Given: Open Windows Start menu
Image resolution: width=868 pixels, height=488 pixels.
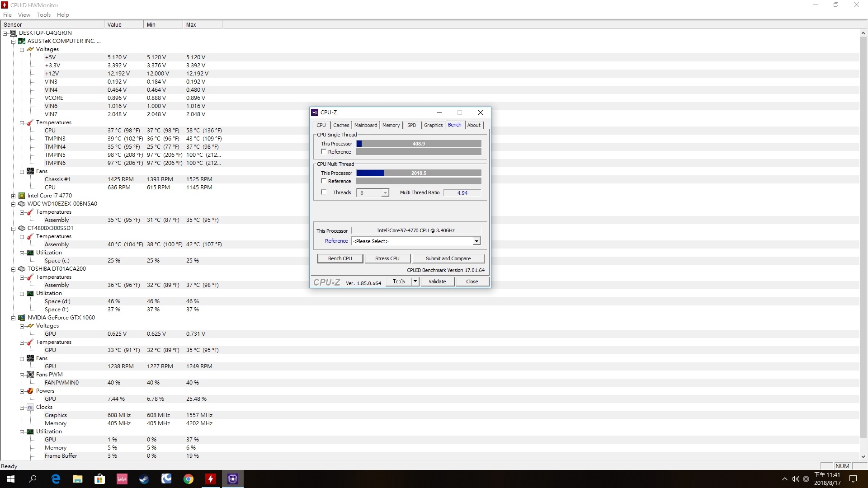Looking at the screenshot, I should 11,479.
